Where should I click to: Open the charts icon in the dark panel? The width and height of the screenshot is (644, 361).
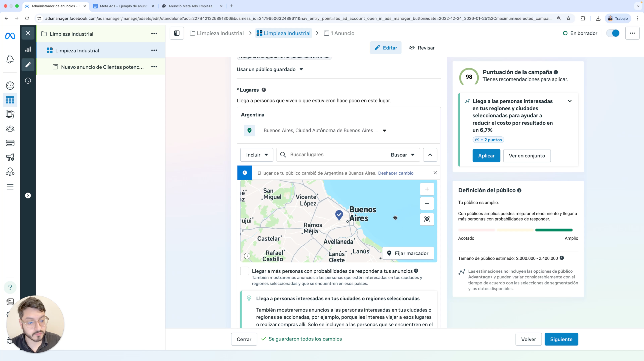[28, 49]
